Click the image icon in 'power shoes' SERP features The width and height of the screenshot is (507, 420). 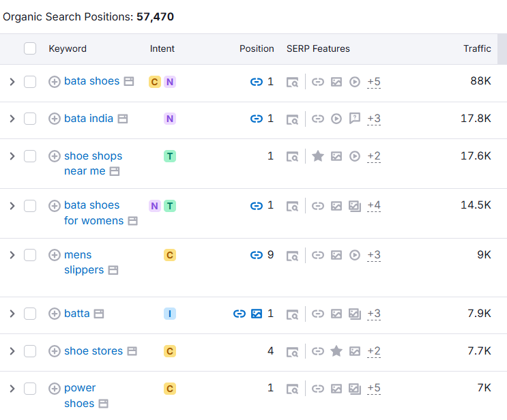coord(336,389)
